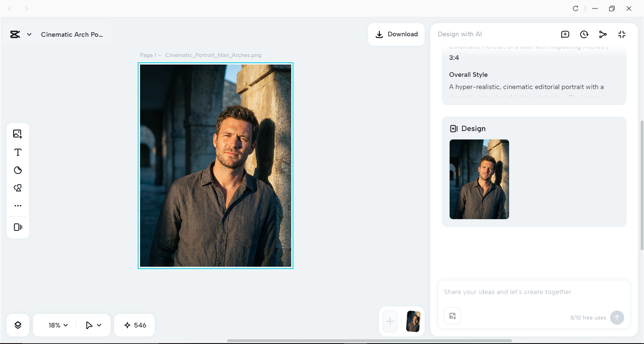Open the add image tool
Viewport: 644px width, 344px height.
coord(18,134)
